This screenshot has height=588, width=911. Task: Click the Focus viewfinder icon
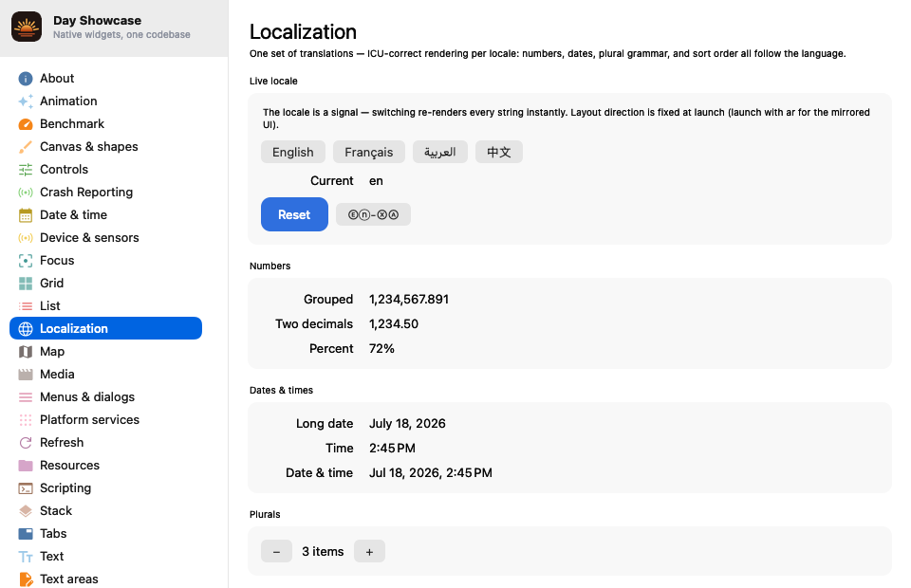point(26,261)
